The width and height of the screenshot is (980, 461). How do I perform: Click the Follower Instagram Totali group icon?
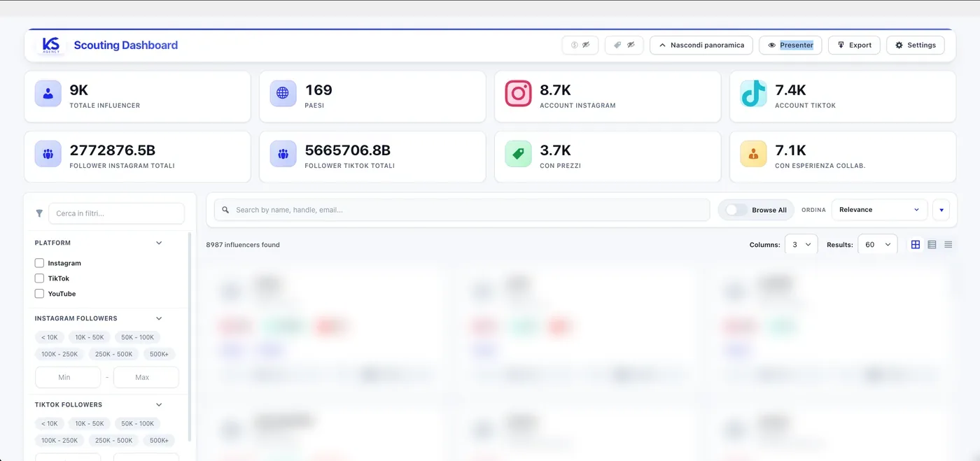click(48, 153)
